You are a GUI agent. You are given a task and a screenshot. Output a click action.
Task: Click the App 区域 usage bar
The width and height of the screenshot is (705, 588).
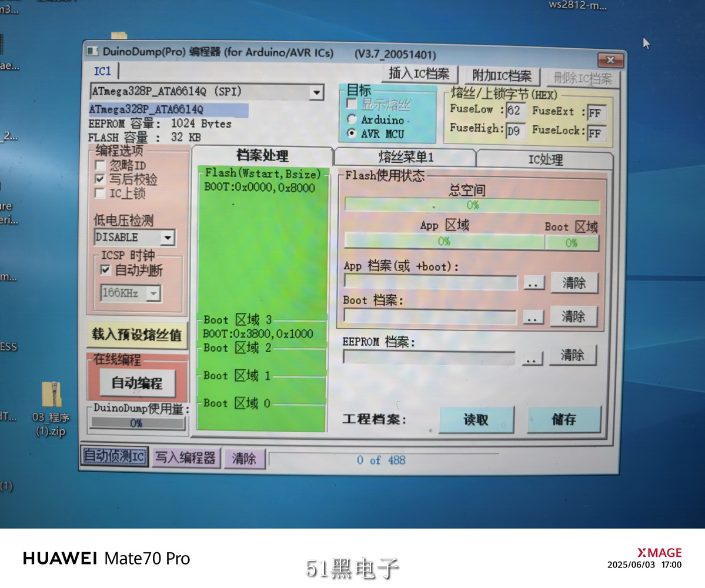click(444, 242)
